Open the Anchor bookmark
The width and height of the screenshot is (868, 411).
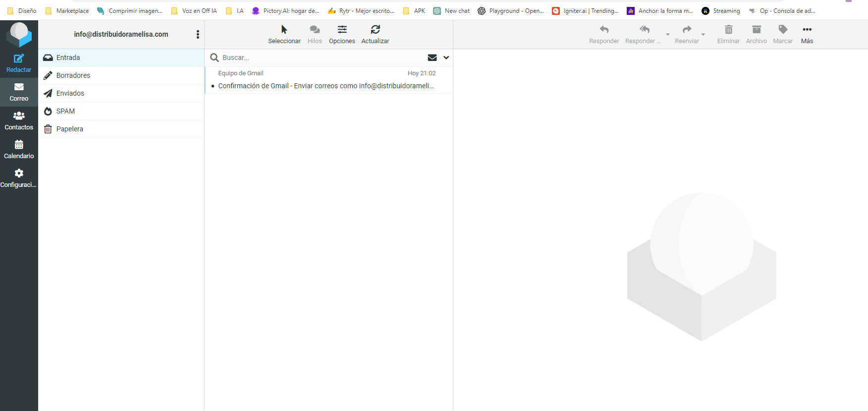[x=660, y=11]
